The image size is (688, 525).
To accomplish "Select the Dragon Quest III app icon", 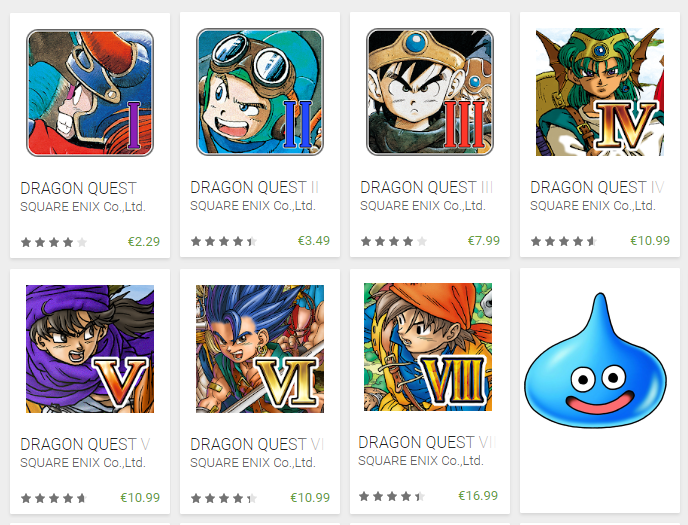I will pos(430,92).
